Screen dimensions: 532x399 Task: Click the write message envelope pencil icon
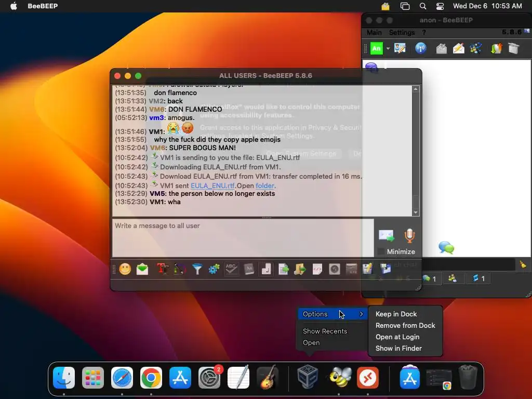[x=458, y=48]
